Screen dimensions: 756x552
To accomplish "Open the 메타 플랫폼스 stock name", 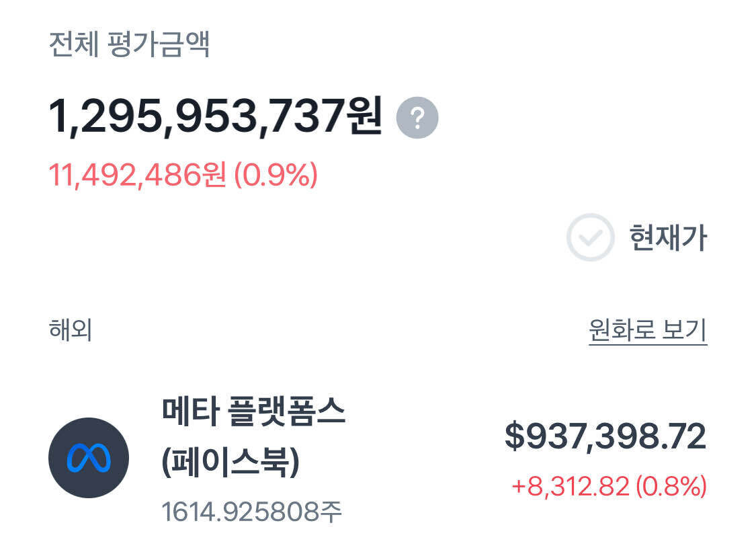I will [x=253, y=411].
